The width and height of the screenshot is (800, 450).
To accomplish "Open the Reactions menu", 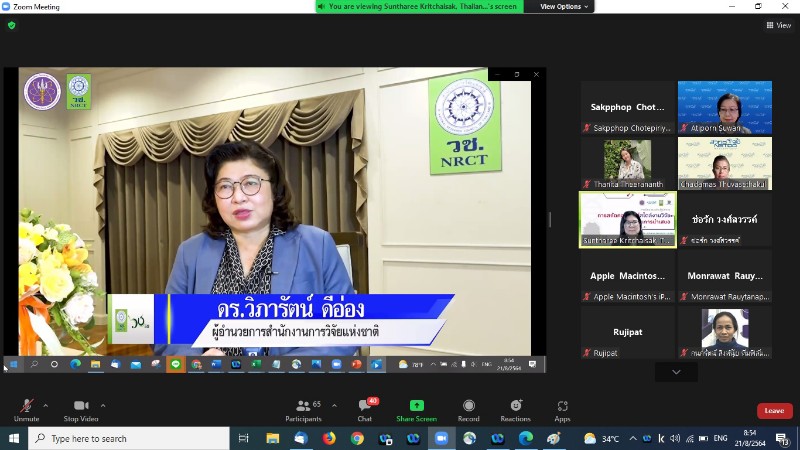I will [516, 407].
